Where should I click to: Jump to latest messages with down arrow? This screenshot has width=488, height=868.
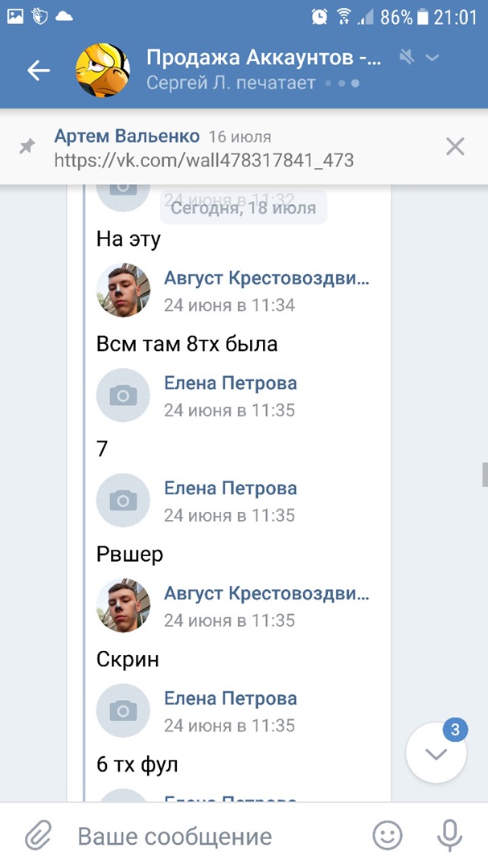tap(436, 754)
